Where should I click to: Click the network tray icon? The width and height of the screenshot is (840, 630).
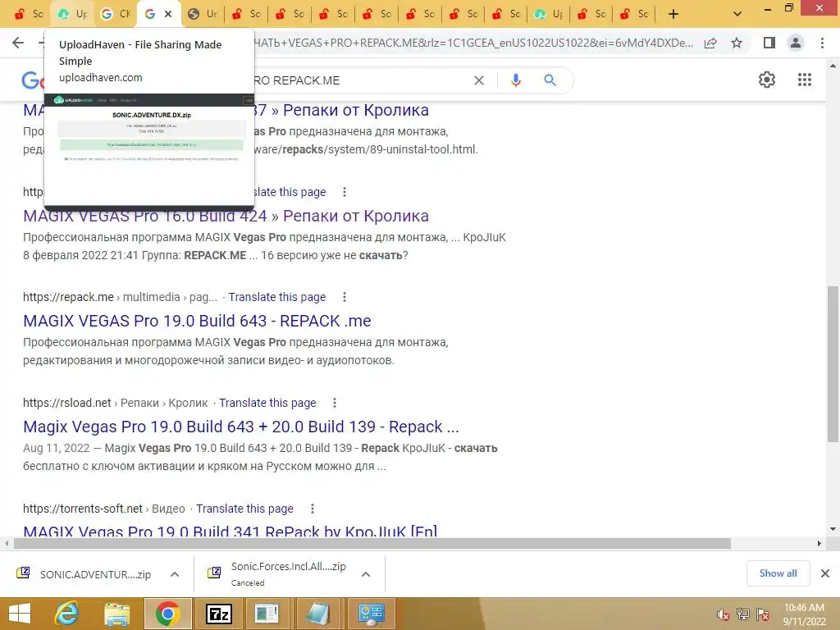(743, 614)
